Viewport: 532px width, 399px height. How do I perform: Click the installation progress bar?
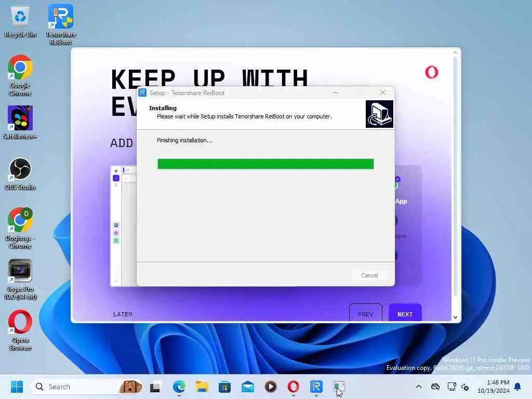tap(265, 164)
